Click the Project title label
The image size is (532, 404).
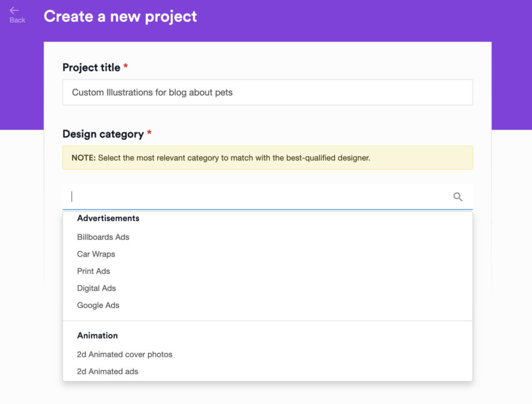pos(91,67)
